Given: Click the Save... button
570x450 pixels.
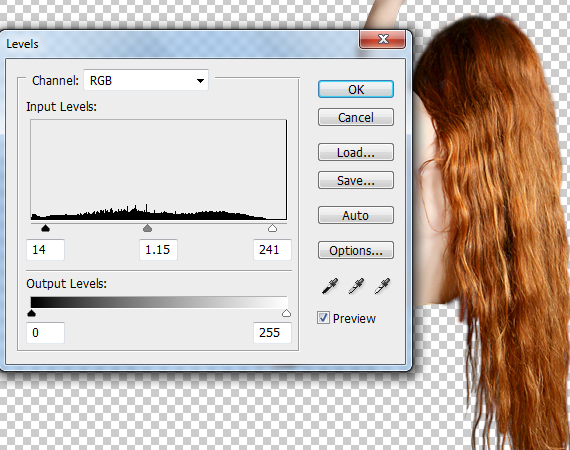Looking at the screenshot, I should (356, 180).
